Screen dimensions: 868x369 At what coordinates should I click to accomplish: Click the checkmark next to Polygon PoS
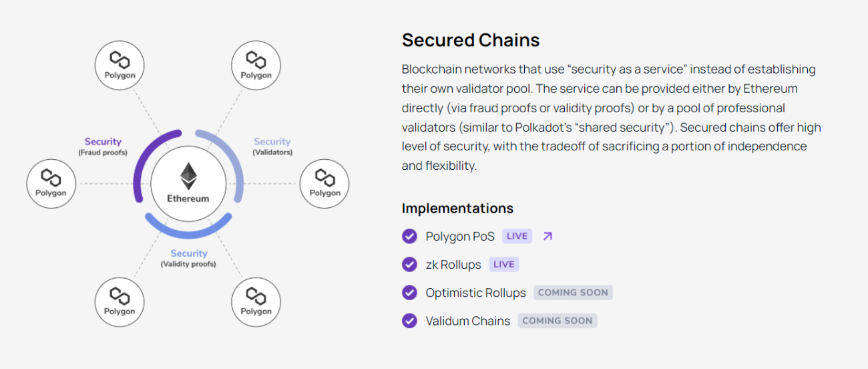[409, 236]
